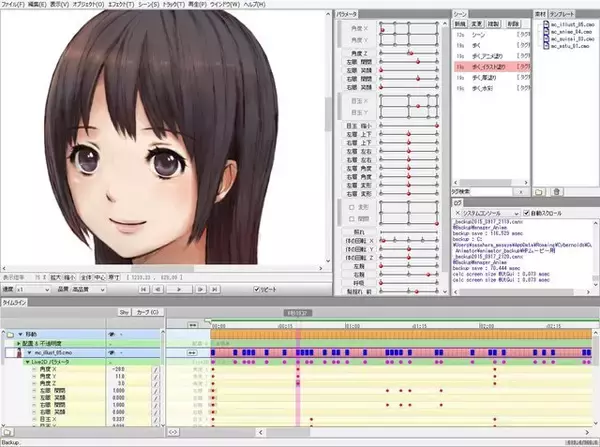Click the folder icon in materials panel
The image size is (600, 447).
click(539, 191)
